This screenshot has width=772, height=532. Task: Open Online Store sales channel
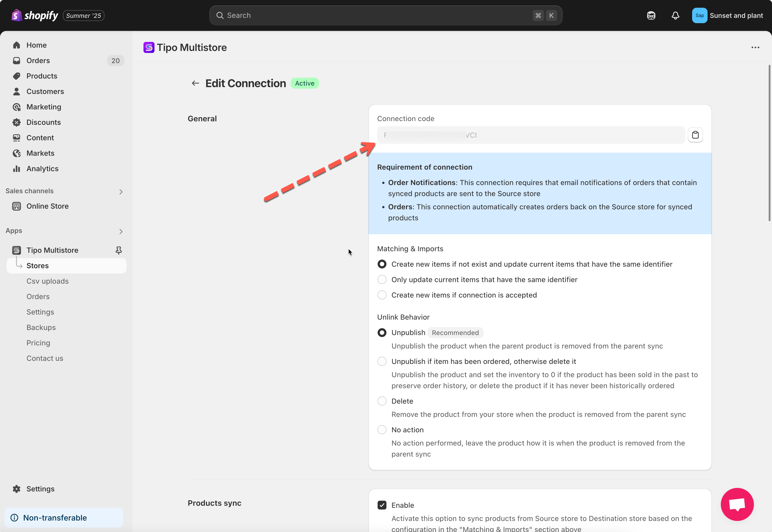(x=66, y=206)
